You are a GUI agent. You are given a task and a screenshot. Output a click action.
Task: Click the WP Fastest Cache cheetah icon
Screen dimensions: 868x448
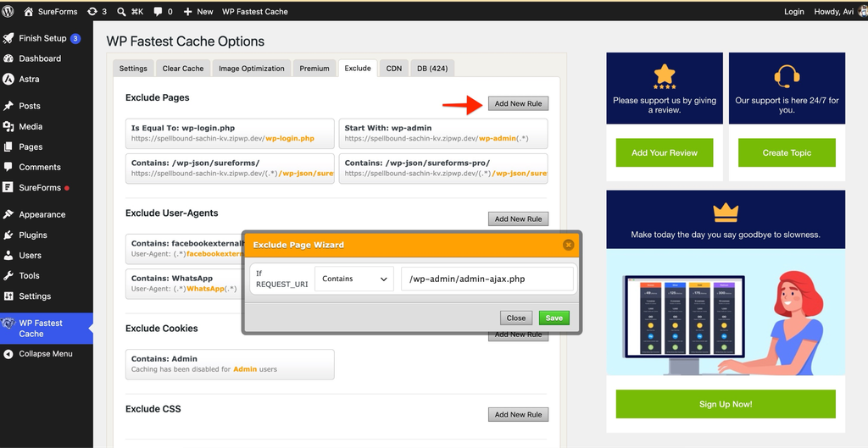tap(8, 323)
